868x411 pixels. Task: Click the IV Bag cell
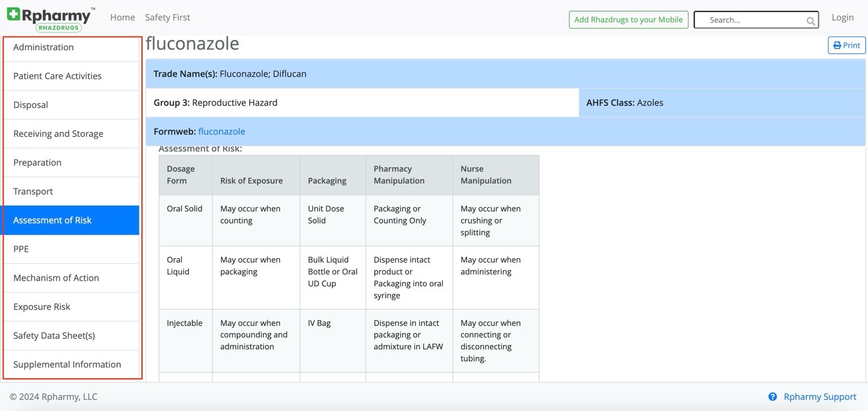(x=333, y=341)
